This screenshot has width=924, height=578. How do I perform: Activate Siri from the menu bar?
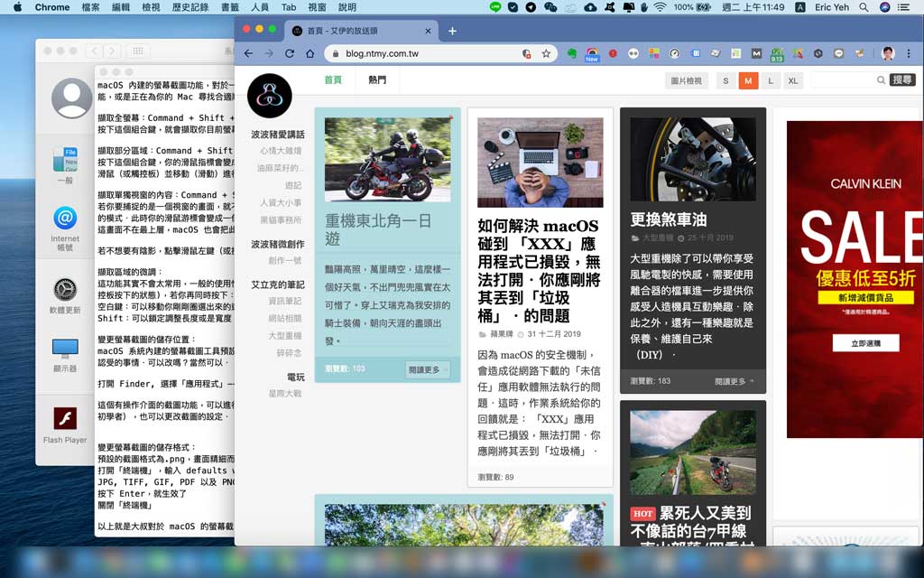[x=884, y=7]
